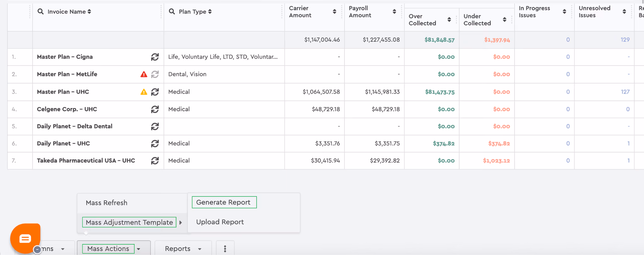Open the Master Plan – UHC invoice
This screenshot has width=644, height=255.
pyautogui.click(x=63, y=92)
